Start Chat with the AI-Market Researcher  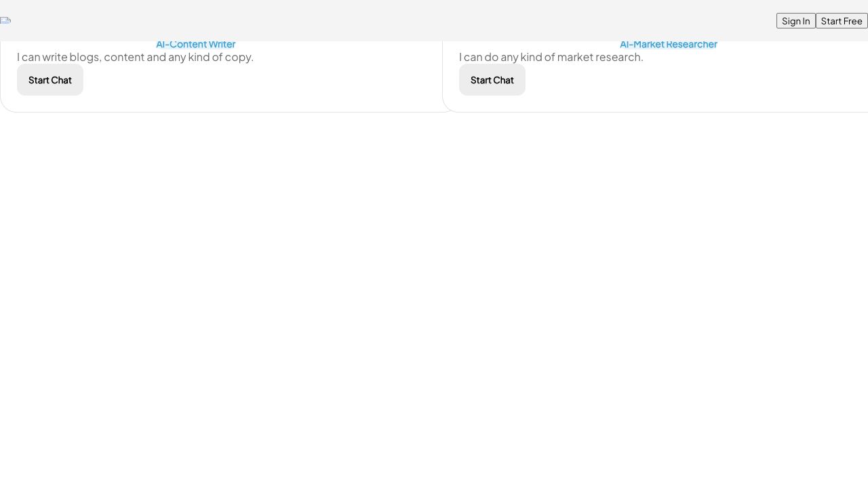click(492, 80)
